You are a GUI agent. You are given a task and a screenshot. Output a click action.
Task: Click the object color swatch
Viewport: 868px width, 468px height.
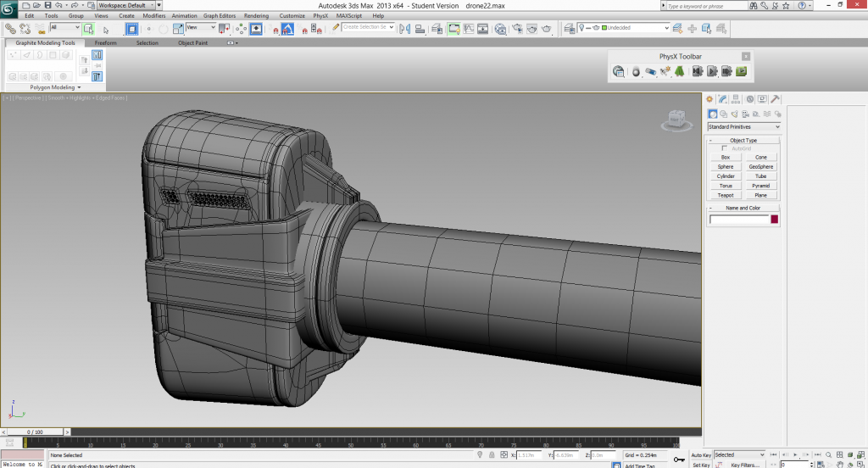coord(774,220)
